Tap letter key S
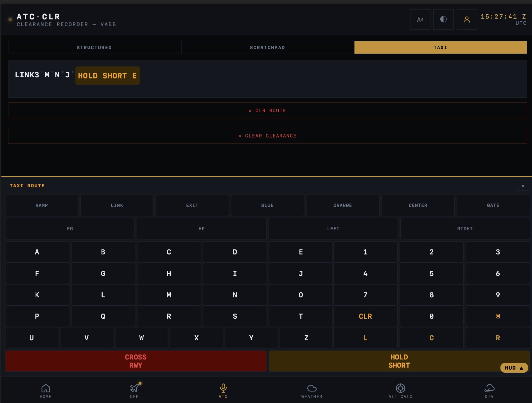The height and width of the screenshot is (403, 532). [235, 316]
